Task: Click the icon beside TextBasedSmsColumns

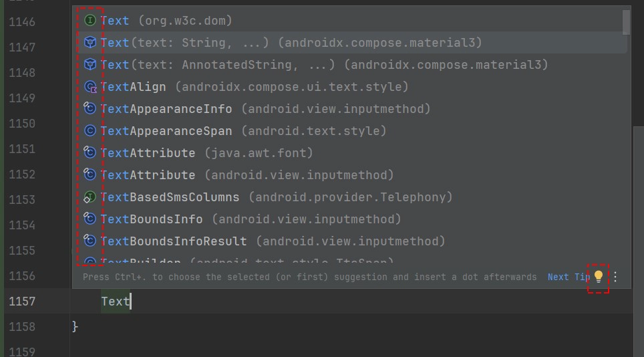Action: point(90,197)
